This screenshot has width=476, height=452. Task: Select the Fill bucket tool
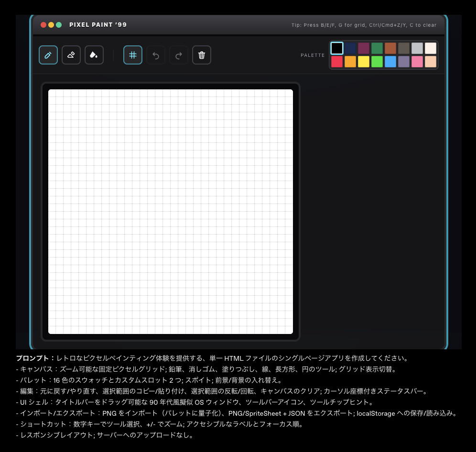[x=94, y=55]
